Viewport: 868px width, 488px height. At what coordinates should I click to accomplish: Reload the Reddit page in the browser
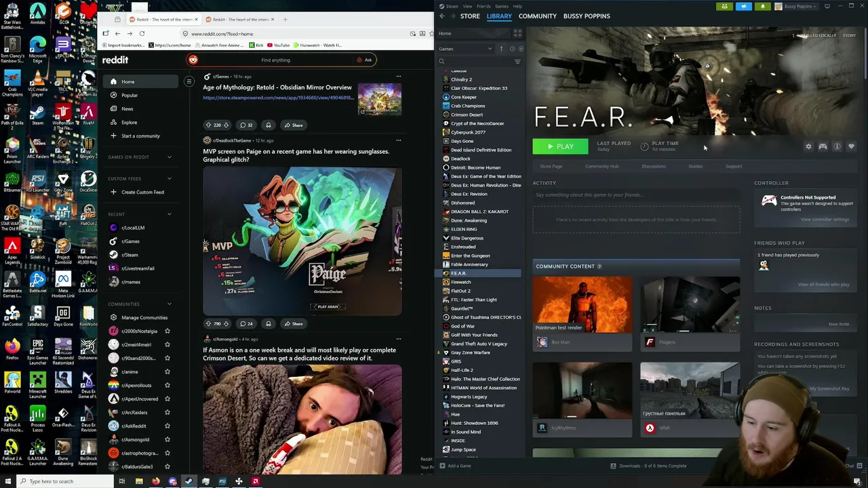coord(142,33)
